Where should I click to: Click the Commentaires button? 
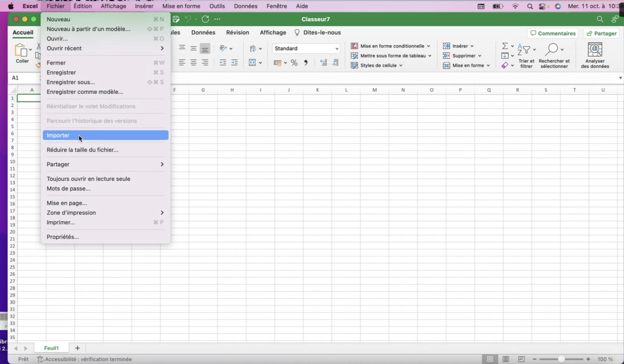[x=553, y=33]
